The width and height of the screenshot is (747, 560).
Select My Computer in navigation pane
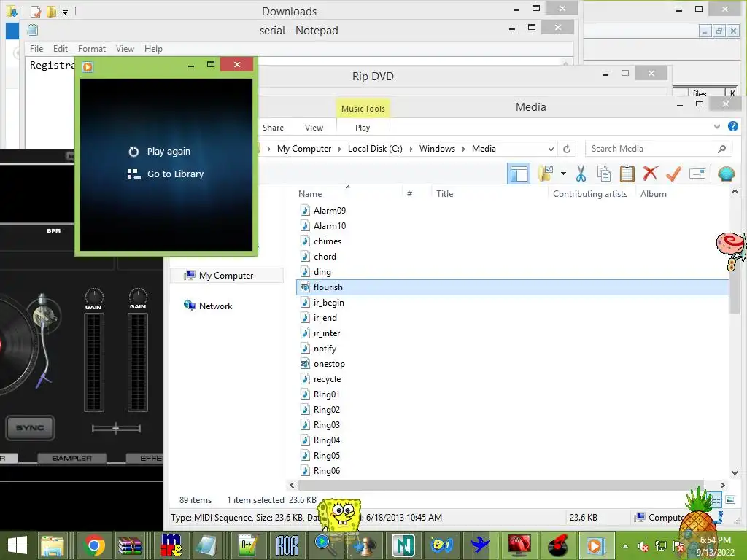(x=227, y=275)
